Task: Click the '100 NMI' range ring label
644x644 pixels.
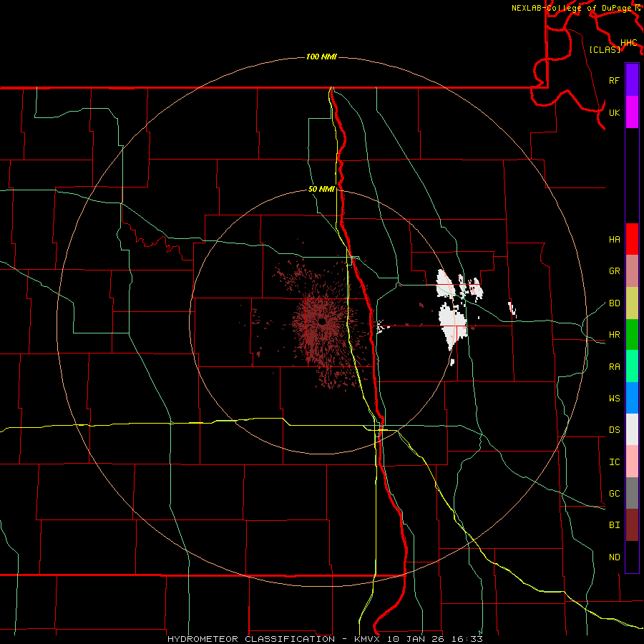Action: click(321, 57)
